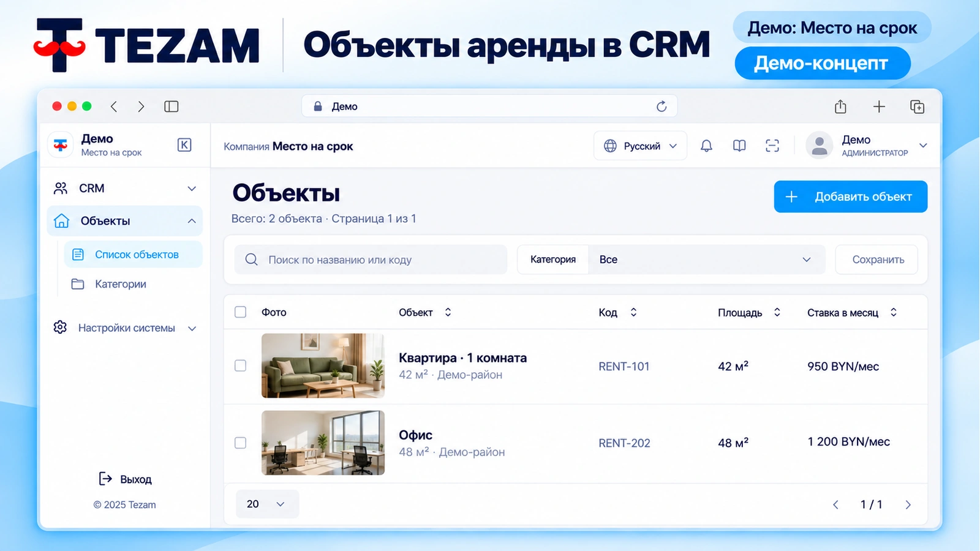Sort table by Площадь column
Image resolution: width=980 pixels, height=551 pixels.
(x=777, y=312)
